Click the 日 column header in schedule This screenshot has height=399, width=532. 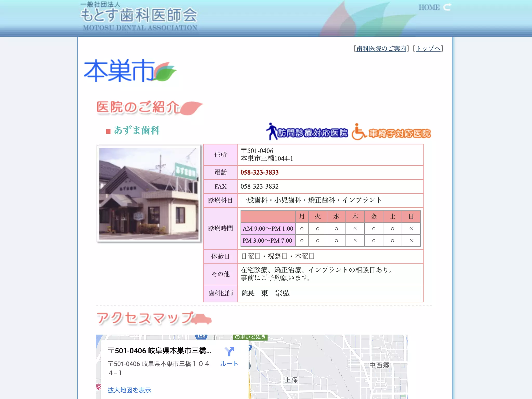coord(411,217)
